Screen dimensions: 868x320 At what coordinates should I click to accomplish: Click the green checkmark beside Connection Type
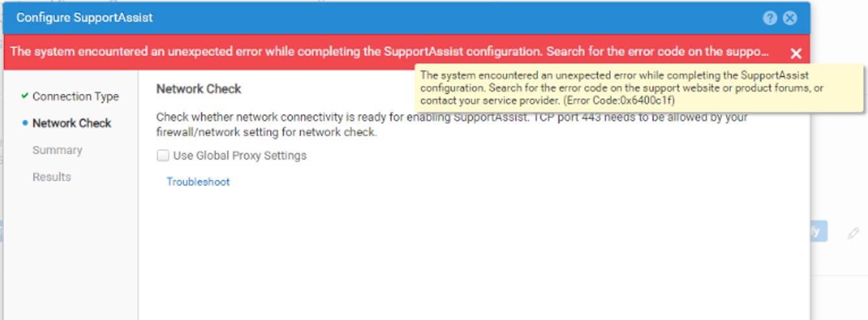click(25, 96)
